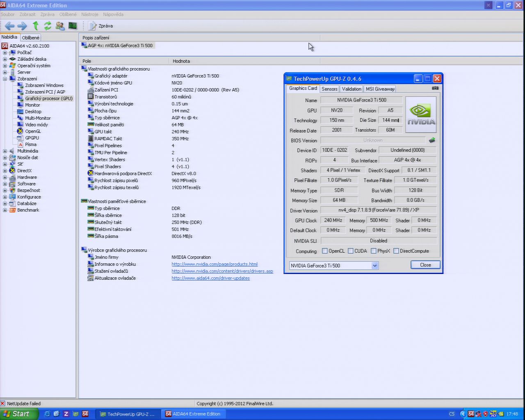Select Multi-Monitor tree item

[x=34, y=118]
